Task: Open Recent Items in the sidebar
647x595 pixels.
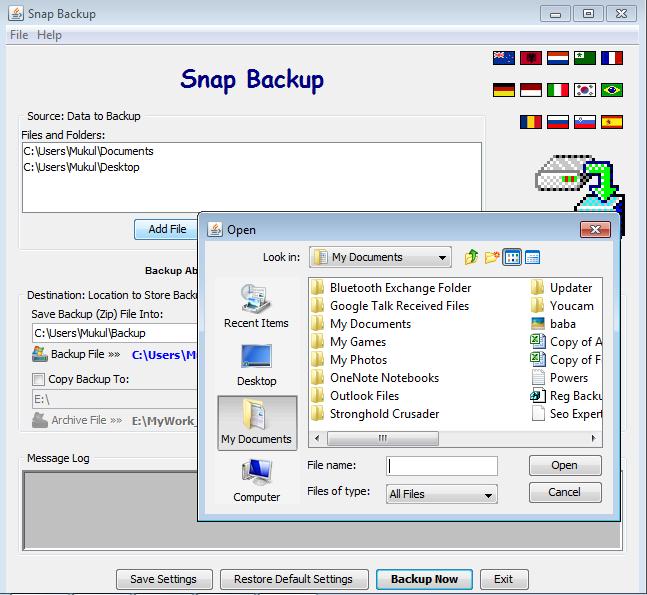Action: pos(256,306)
